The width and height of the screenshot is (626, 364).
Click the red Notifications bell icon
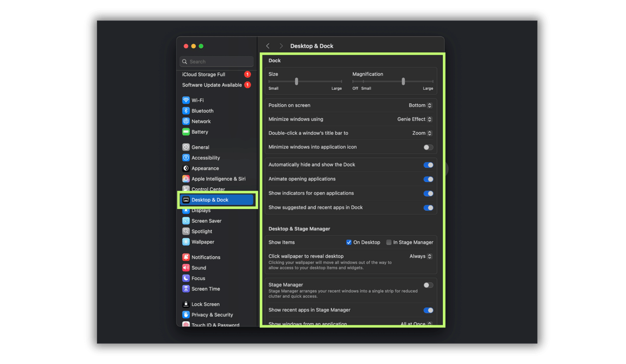186,257
